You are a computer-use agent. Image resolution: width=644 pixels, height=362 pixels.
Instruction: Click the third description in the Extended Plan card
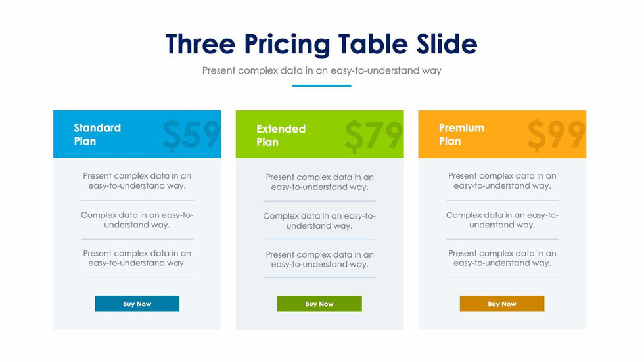(319, 259)
